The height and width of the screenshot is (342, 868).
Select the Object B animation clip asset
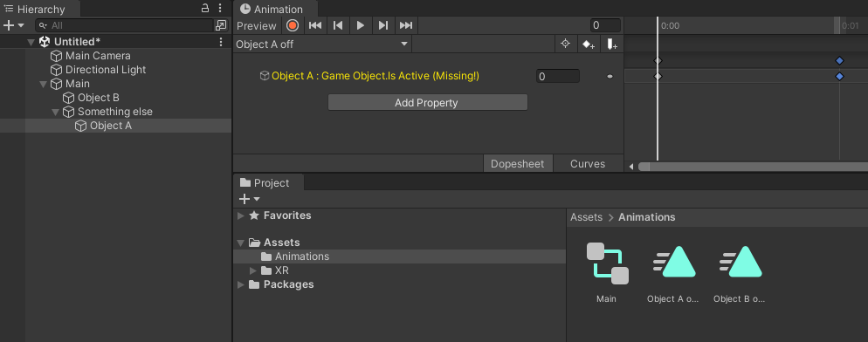coord(740,272)
